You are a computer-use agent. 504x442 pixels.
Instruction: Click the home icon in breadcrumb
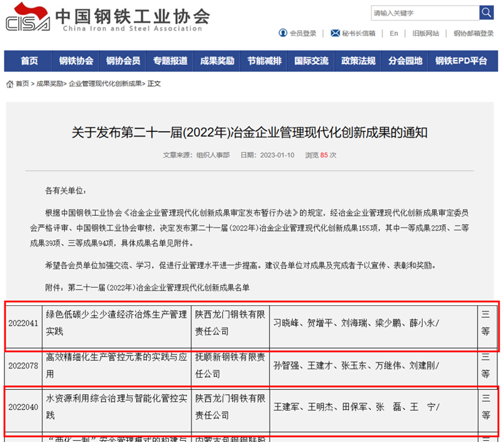tap(9, 83)
